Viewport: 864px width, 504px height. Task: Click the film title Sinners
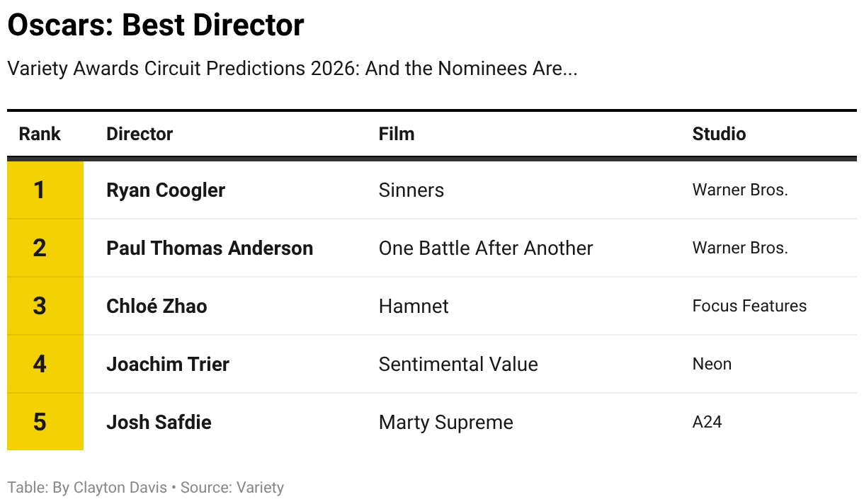tap(411, 190)
